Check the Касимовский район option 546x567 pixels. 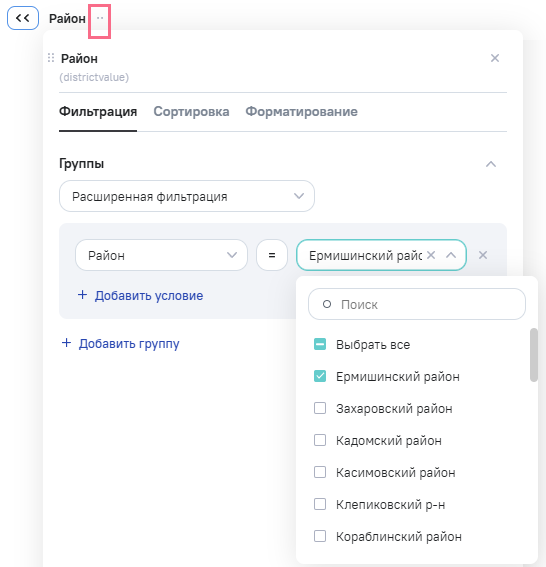tap(320, 472)
